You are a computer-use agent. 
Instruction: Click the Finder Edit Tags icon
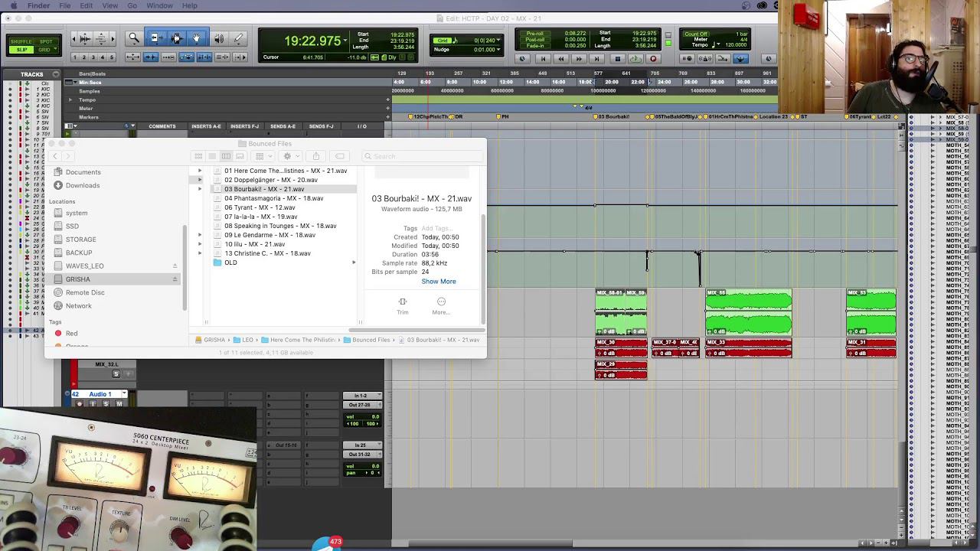(340, 156)
